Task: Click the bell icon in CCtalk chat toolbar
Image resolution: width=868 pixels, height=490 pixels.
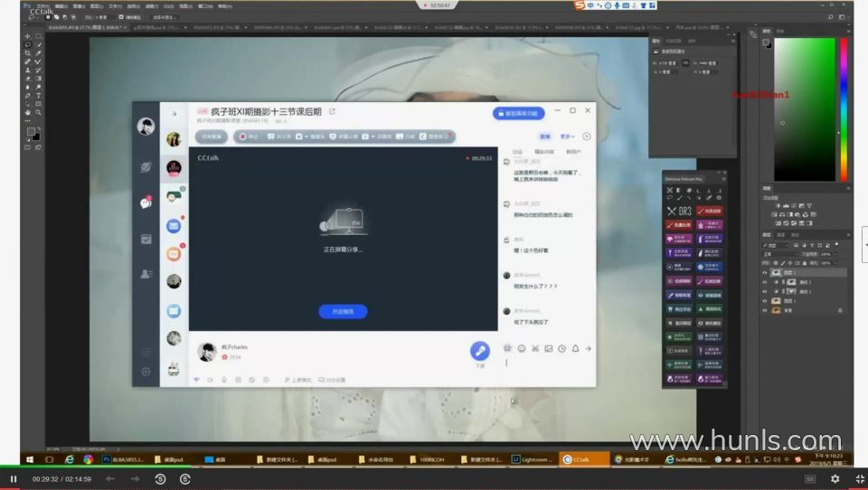Action: [576, 348]
